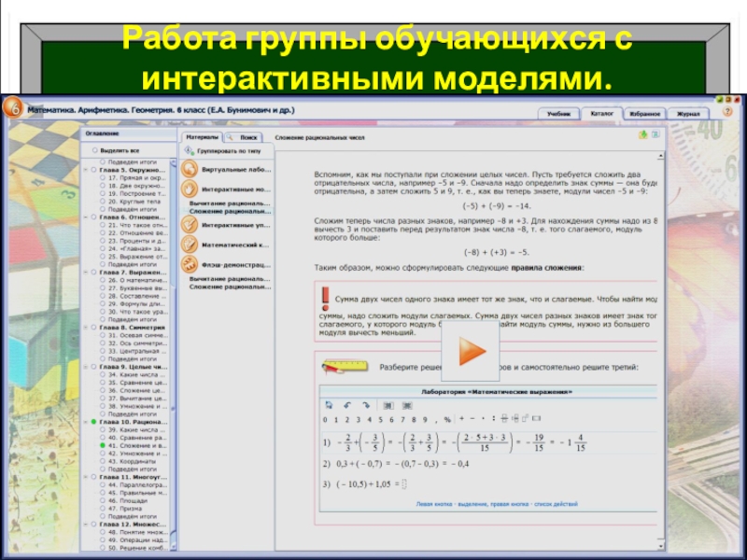The width and height of the screenshot is (747, 560).
Task: Click the orange play button overlay
Action: (471, 351)
